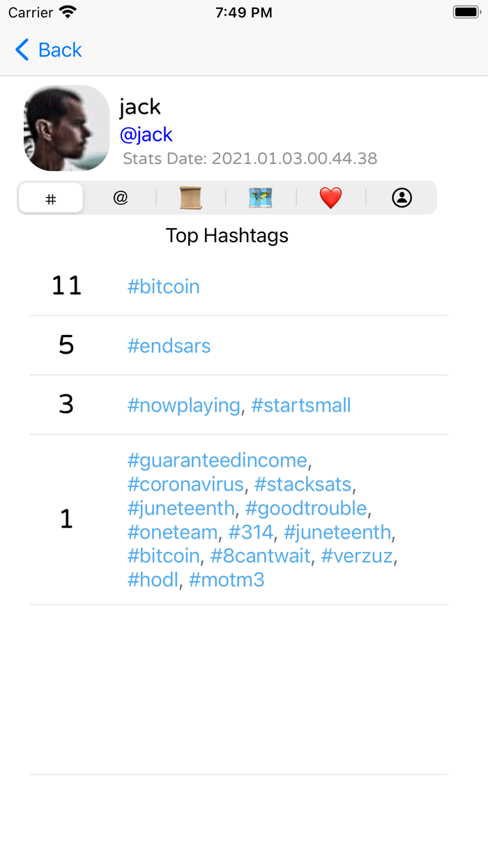Select the #startsmall hashtag
Image resolution: width=488 pixels, height=868 pixels.
[301, 405]
